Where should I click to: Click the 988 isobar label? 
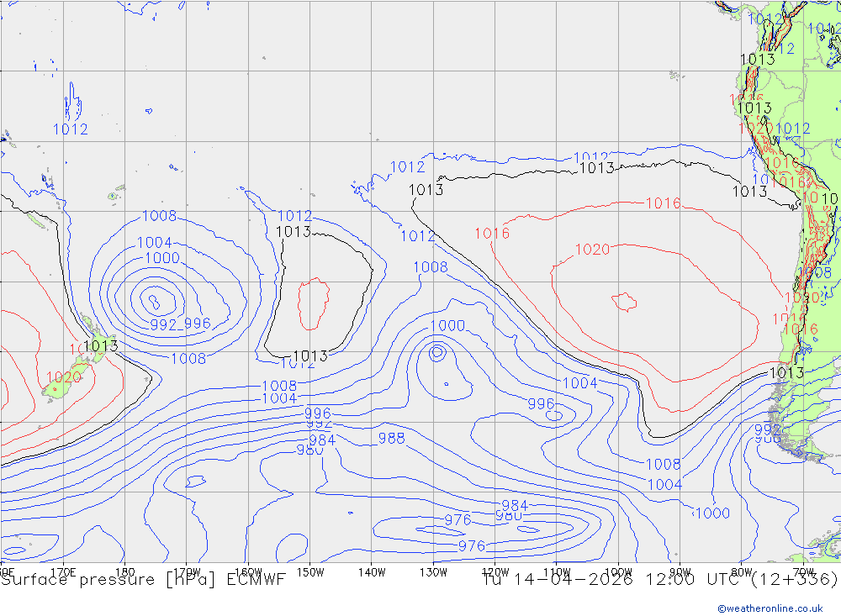coord(392,439)
